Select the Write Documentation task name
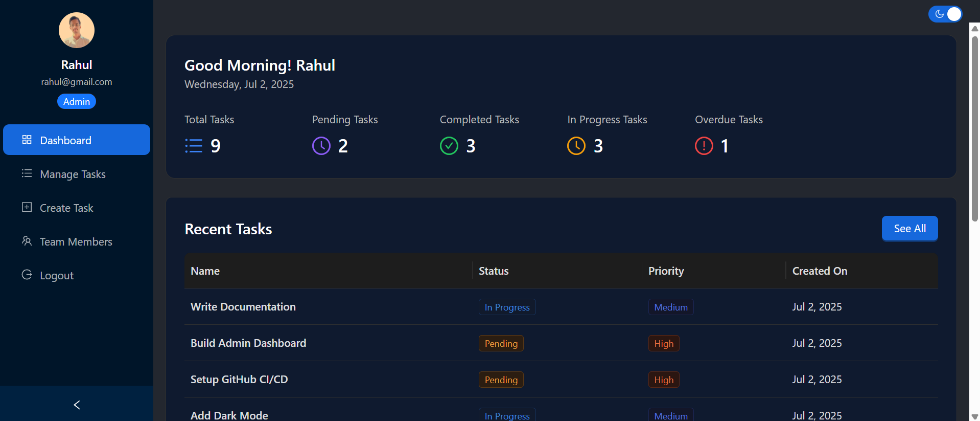This screenshot has width=980, height=421. (x=243, y=306)
